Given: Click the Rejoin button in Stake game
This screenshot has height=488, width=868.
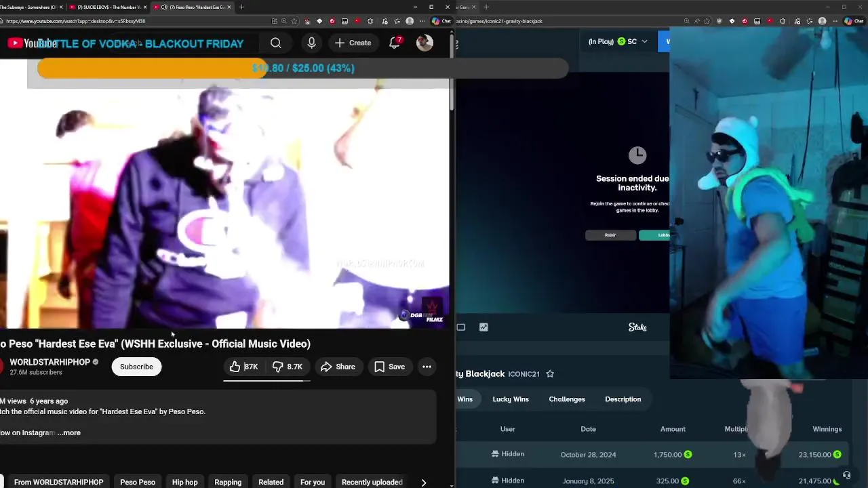Looking at the screenshot, I should pyautogui.click(x=610, y=235).
